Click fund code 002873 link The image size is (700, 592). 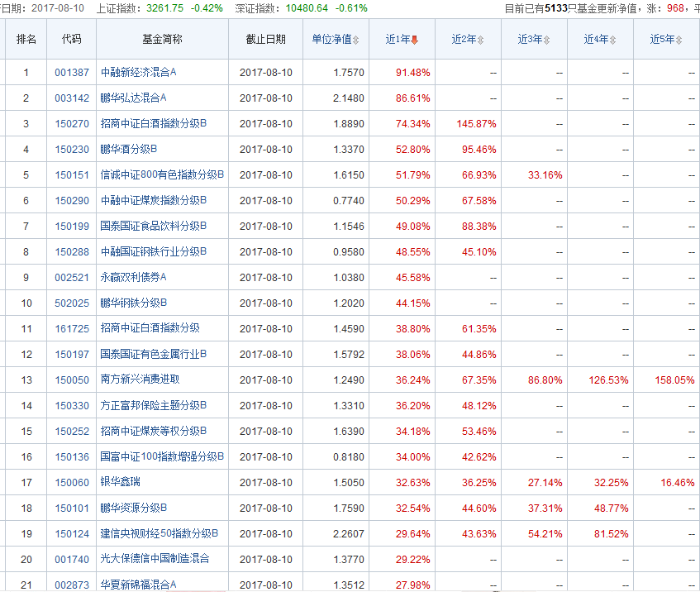point(71,585)
